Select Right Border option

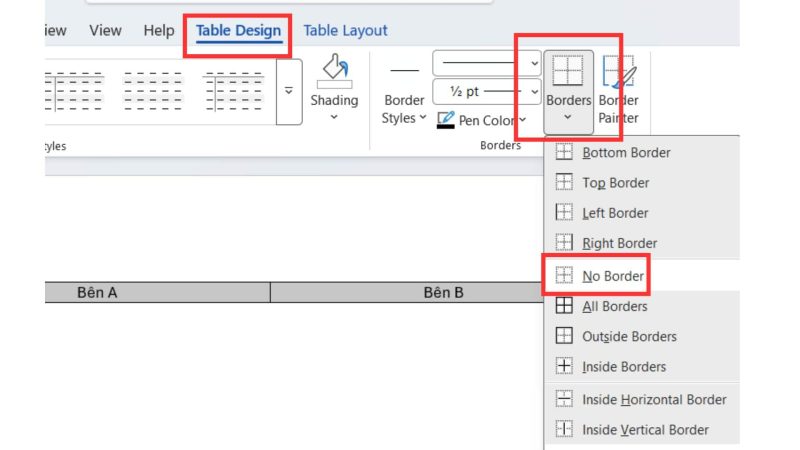(642, 243)
